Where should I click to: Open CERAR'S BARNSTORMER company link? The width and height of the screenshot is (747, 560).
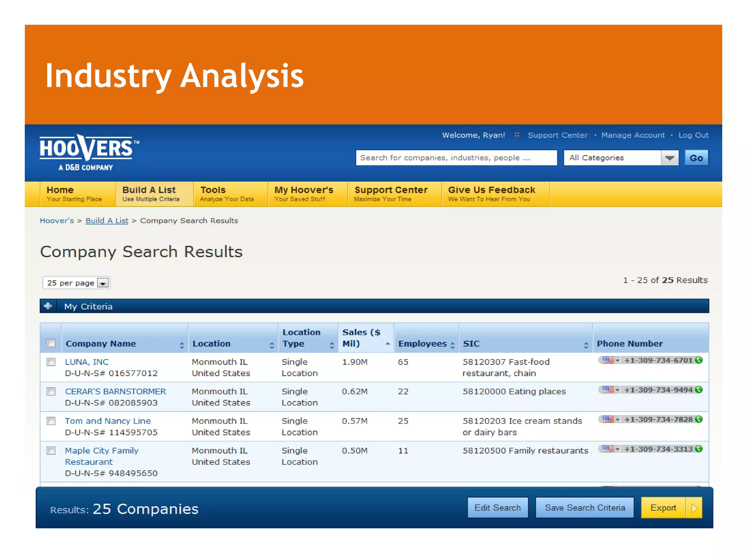tap(115, 392)
